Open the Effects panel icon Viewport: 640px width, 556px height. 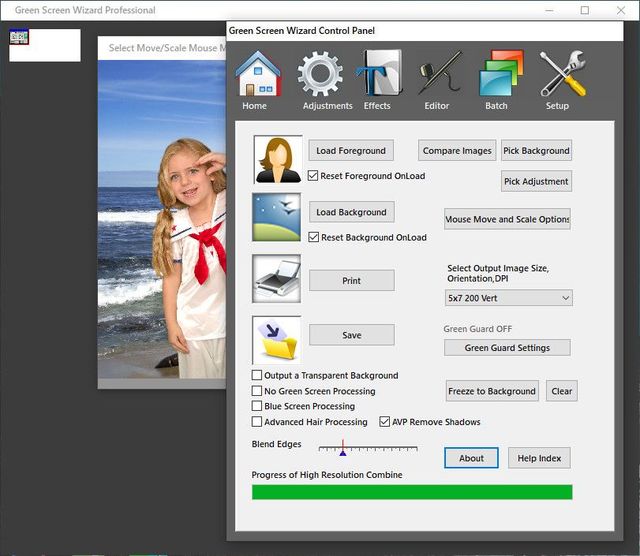[378, 76]
